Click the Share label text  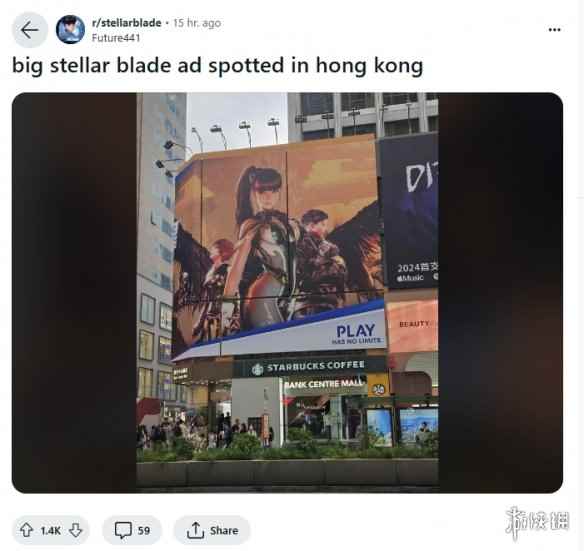224,531
